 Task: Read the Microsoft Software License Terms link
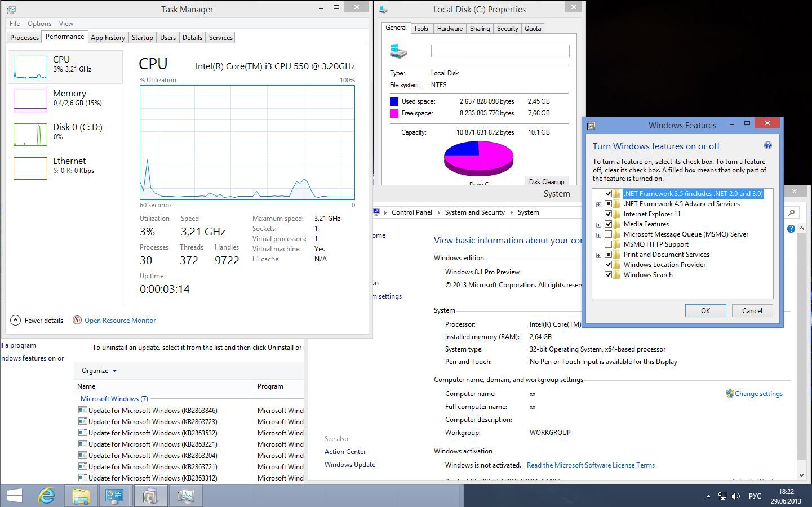click(591, 465)
